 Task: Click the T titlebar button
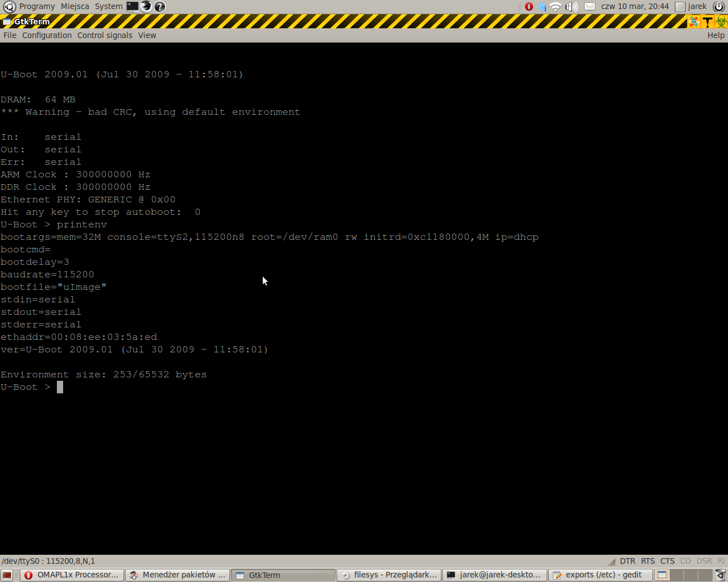[708, 22]
